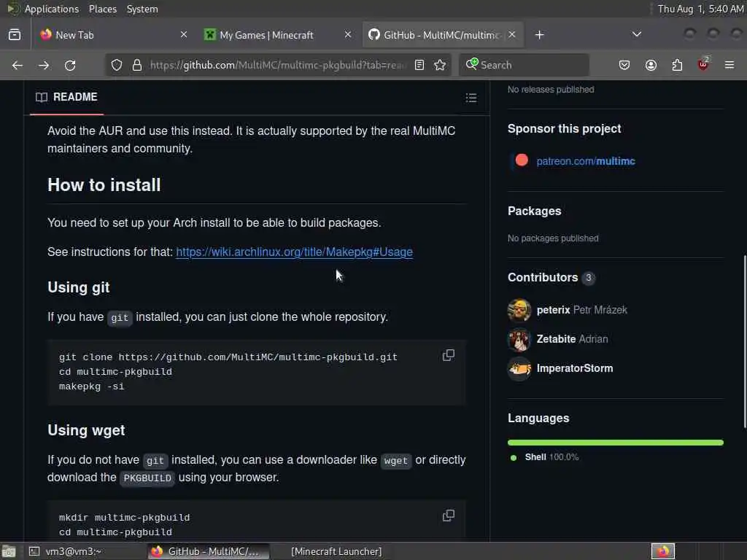Image resolution: width=747 pixels, height=560 pixels.
Task: Close the My Games Minecraft tab
Action: pyautogui.click(x=348, y=34)
